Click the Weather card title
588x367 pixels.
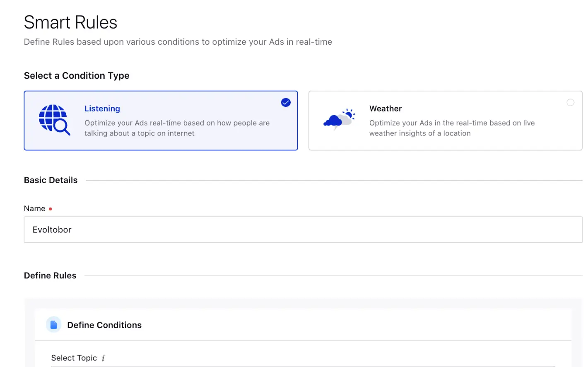tap(386, 109)
